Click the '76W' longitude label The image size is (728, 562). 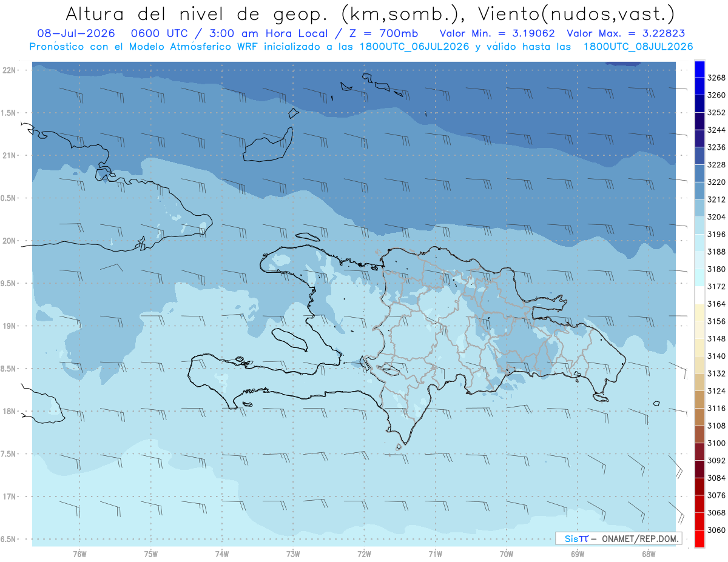pos(80,554)
